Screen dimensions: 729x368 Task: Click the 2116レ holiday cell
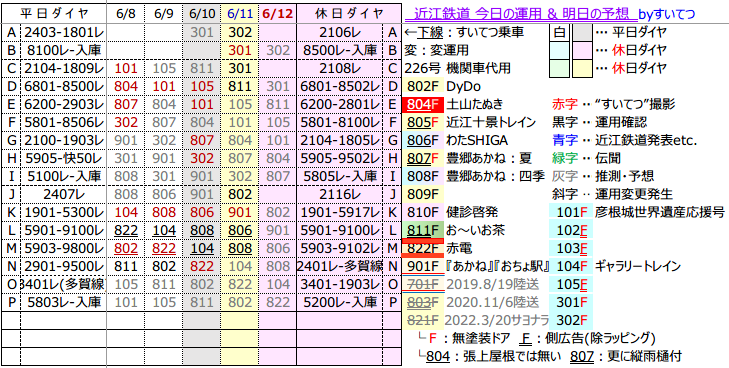(x=341, y=195)
